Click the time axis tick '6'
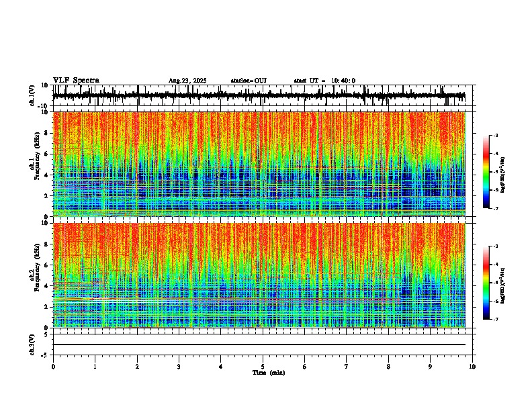The width and height of the screenshot is (532, 411). (x=305, y=367)
